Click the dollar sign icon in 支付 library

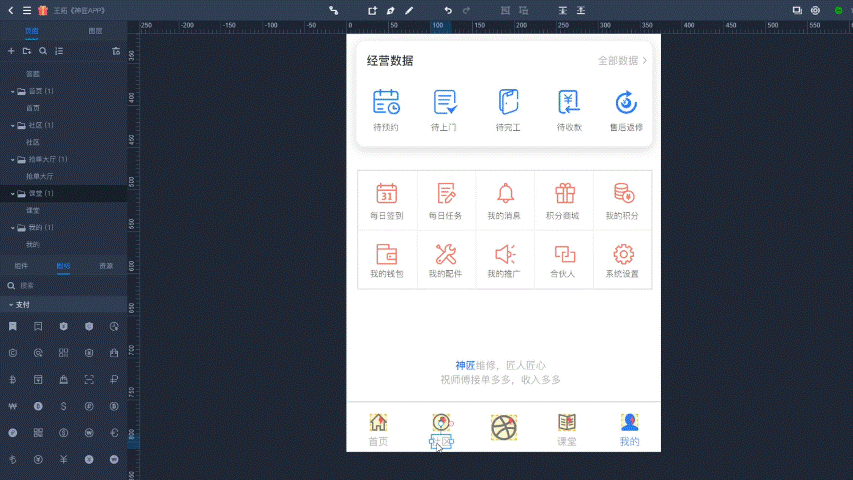click(63, 406)
